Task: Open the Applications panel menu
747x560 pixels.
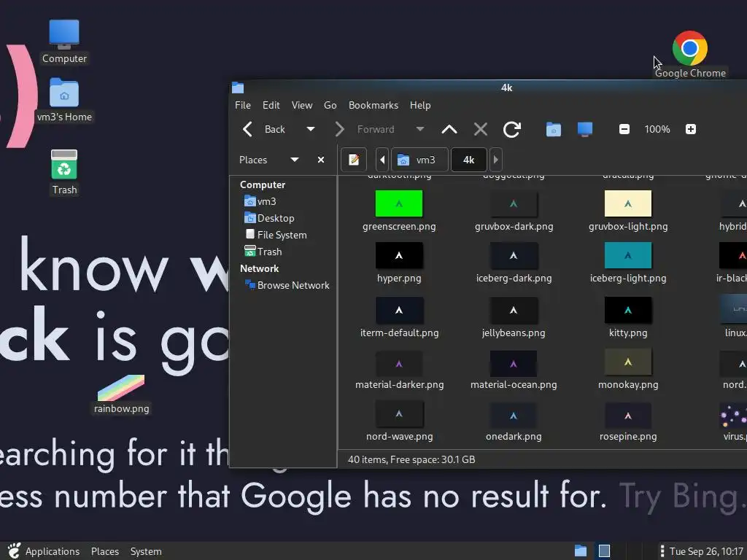Action: [x=53, y=551]
